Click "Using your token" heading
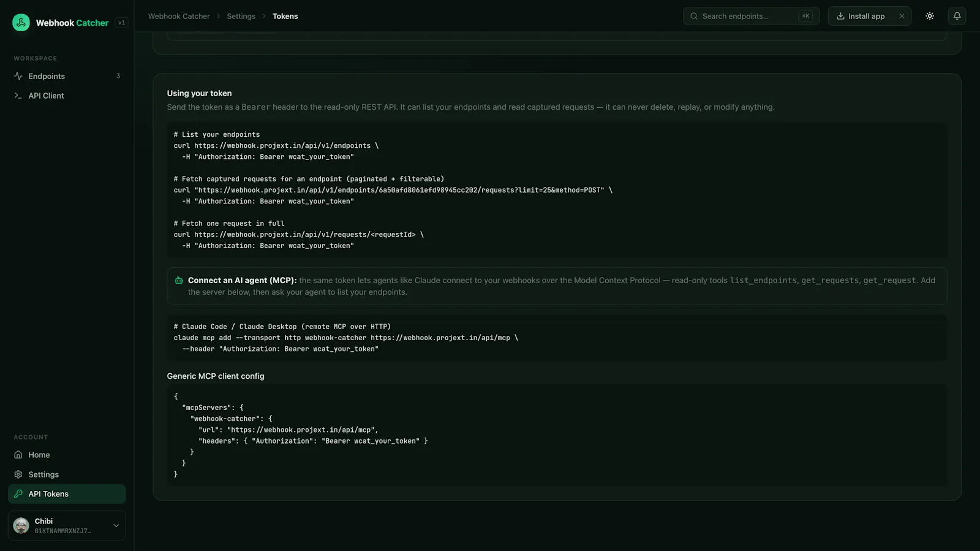980x551 pixels. click(x=199, y=93)
